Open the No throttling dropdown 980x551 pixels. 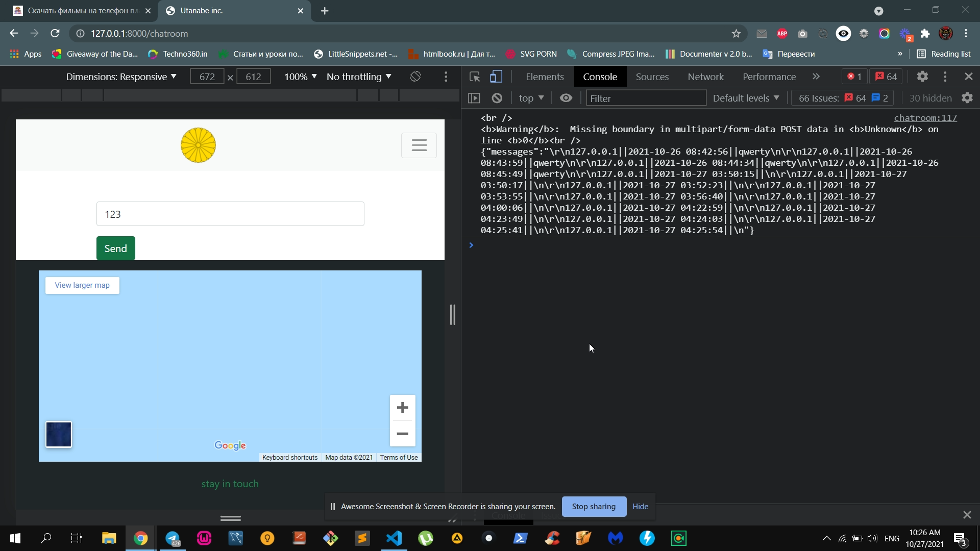click(359, 77)
